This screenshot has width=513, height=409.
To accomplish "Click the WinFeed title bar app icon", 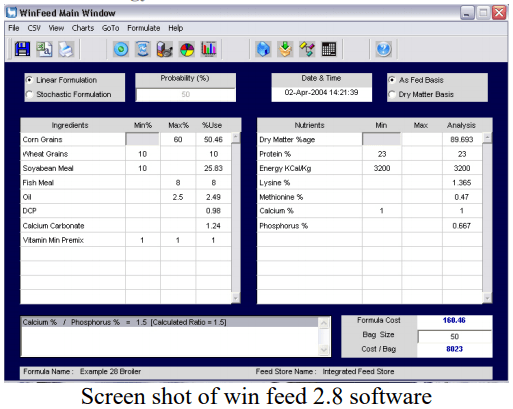I will point(12,13).
